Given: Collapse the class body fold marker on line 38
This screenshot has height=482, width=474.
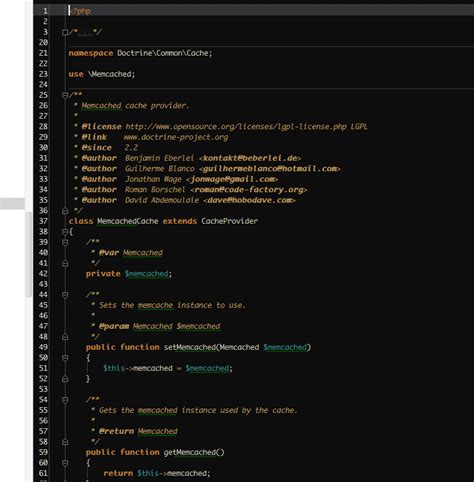Looking at the screenshot, I should tap(65, 232).
